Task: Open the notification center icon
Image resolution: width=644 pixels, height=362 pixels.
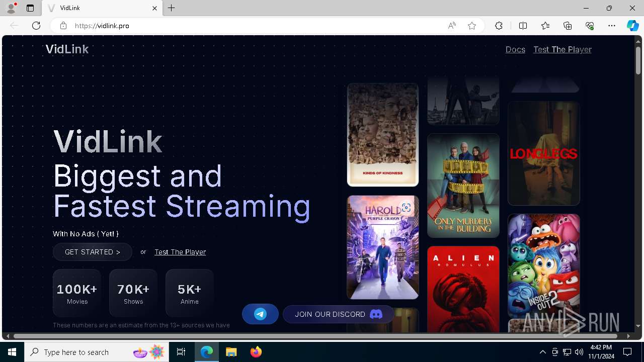Action: coord(627,352)
